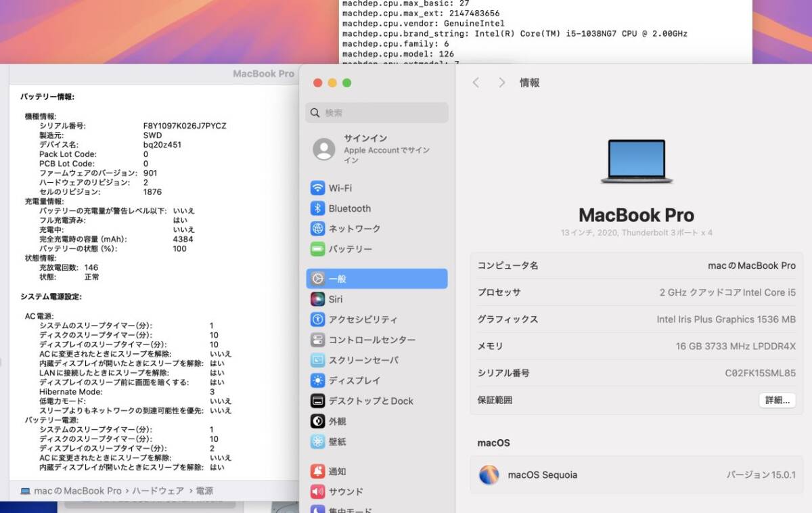Click the アクセシビリティ icon
The height and width of the screenshot is (513, 812).
[317, 319]
